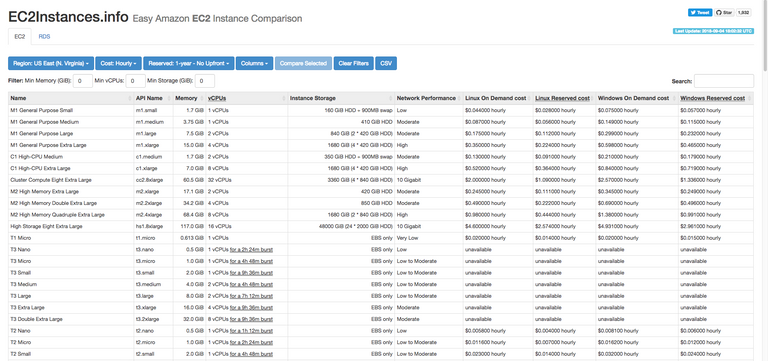Click the GitHub Star button

click(724, 13)
